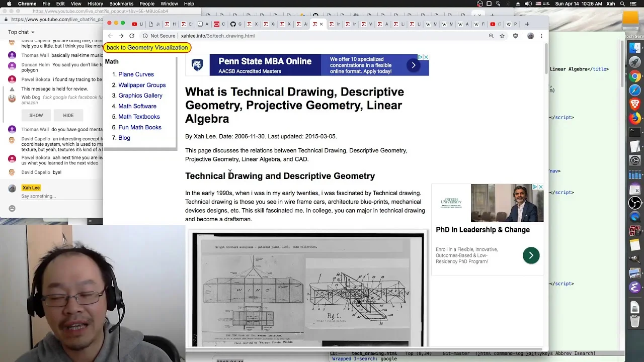Click the Penn State ad arrow button
Image resolution: width=644 pixels, height=362 pixels.
414,65
